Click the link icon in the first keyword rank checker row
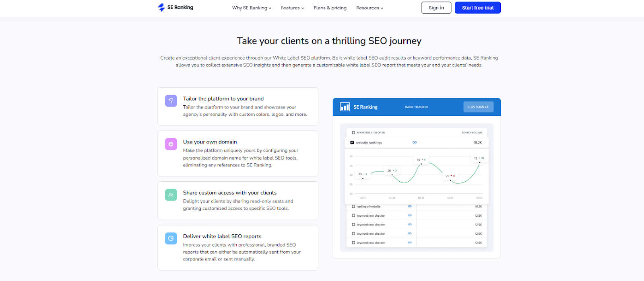Screen dimensions: 644x281 (x=410, y=215)
